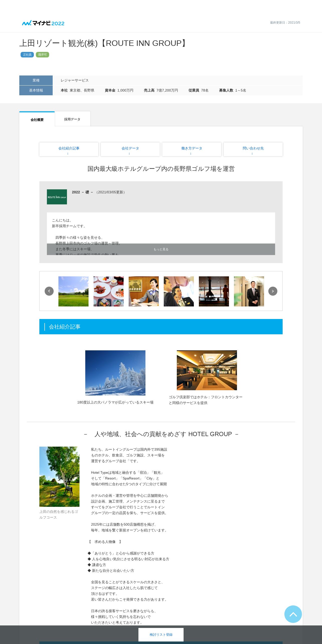Click the 募集人数 1～5名 value
The width and height of the screenshot is (322, 644).
tap(232, 90)
